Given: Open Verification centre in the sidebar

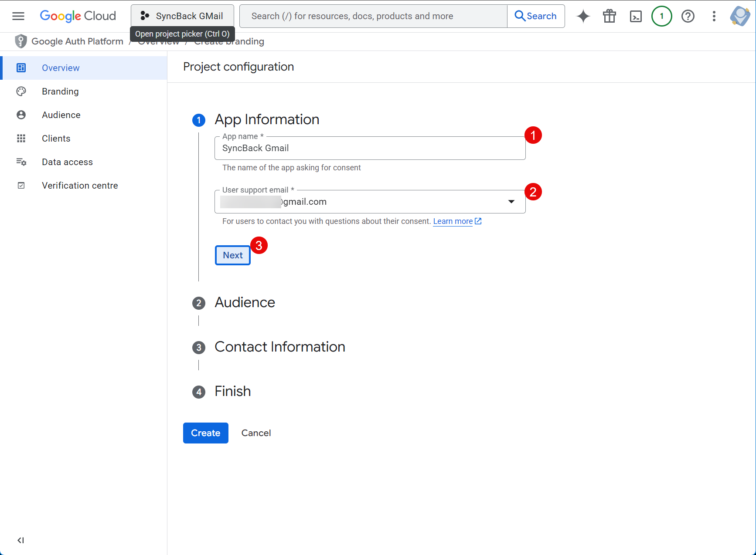Looking at the screenshot, I should coord(80,186).
